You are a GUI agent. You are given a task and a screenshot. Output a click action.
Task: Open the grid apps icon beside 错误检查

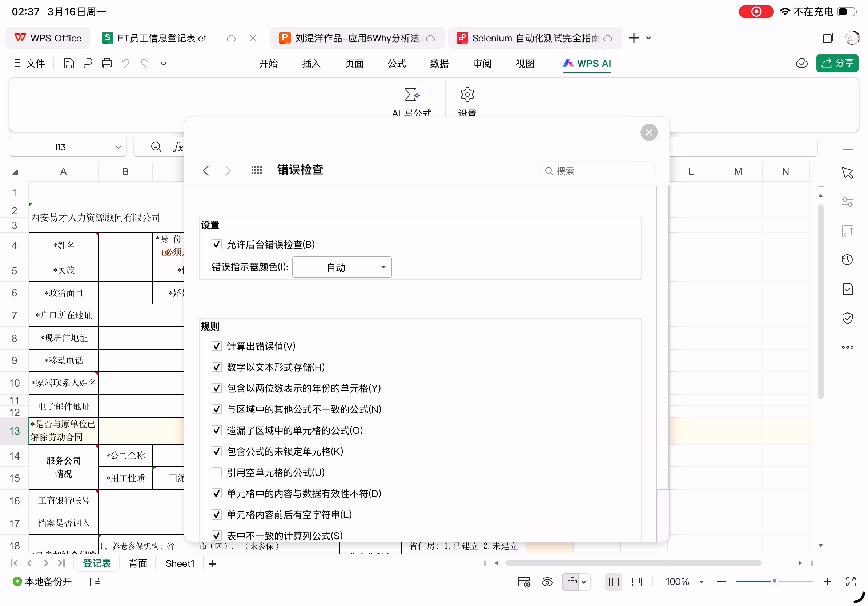(256, 170)
